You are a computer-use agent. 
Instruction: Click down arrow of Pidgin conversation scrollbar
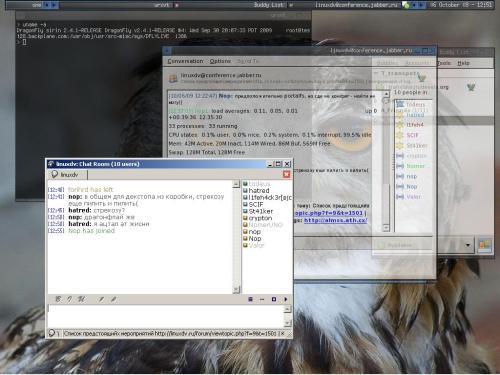[386, 228]
